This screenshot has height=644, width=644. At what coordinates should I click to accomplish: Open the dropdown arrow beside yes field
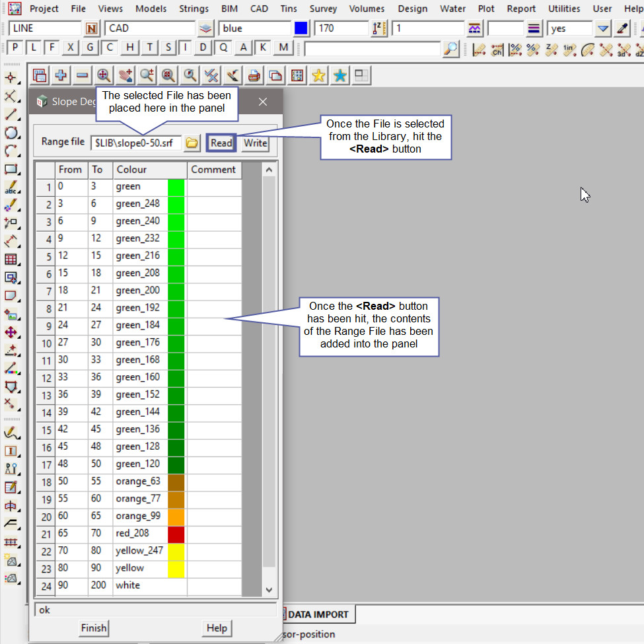tap(602, 29)
